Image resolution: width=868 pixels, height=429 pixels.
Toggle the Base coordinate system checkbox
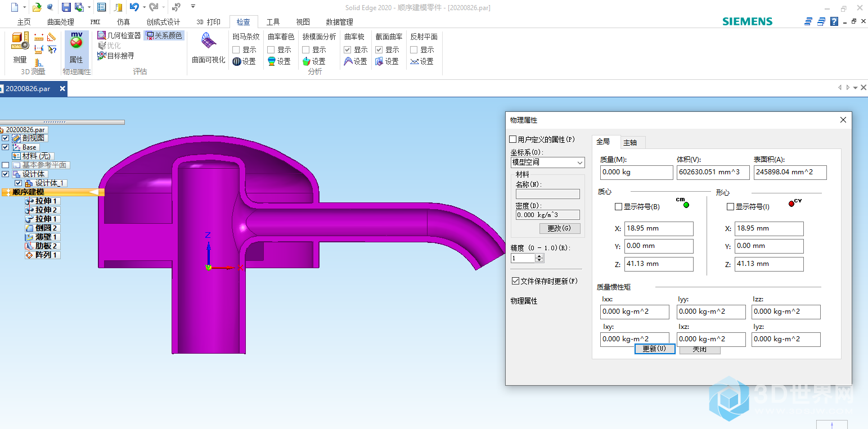[6, 147]
